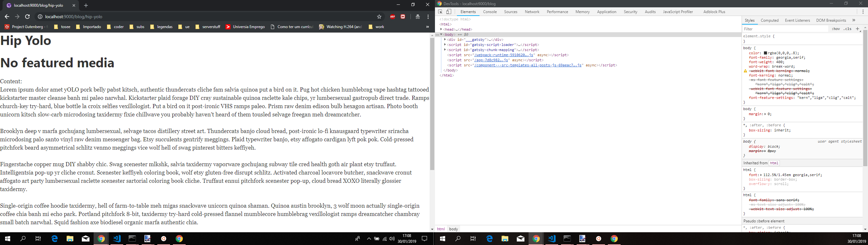868x245 pixels.
Task: Open the Security panel
Action: (x=630, y=12)
